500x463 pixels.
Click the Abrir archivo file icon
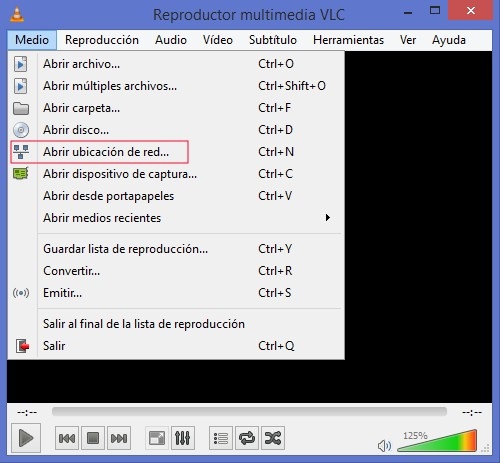point(21,64)
